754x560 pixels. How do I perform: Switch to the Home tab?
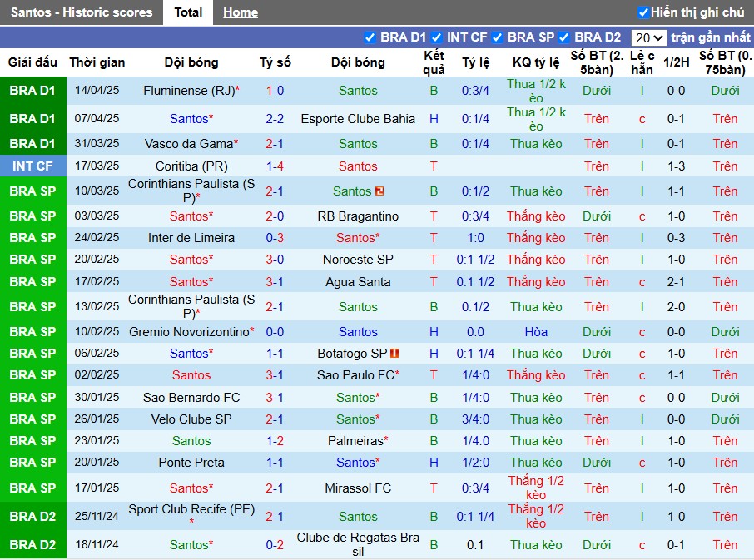[x=241, y=12]
